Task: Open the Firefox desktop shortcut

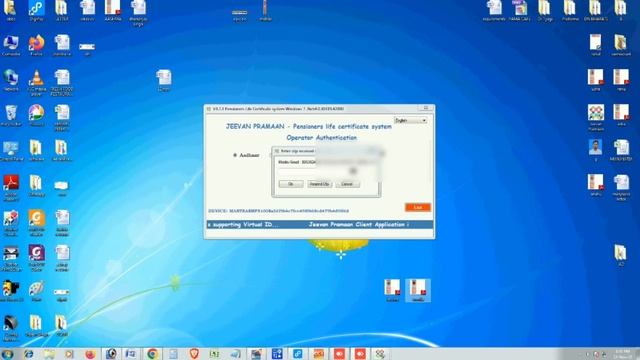Action: pos(36,46)
